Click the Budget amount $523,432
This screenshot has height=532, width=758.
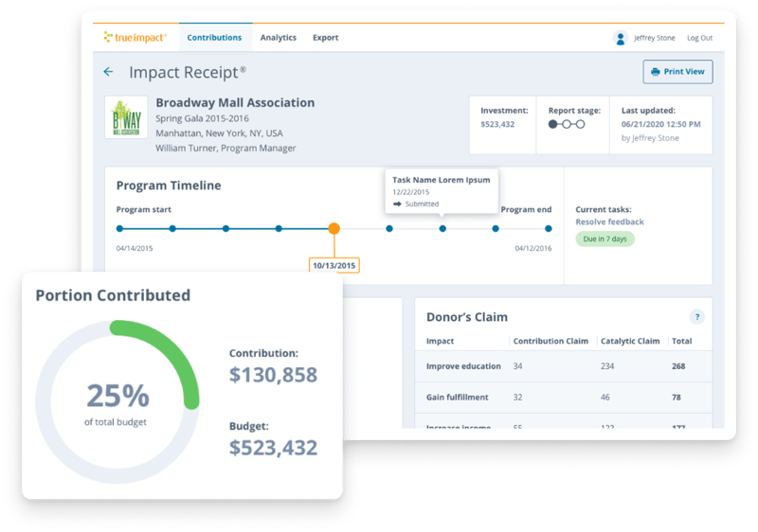click(x=273, y=448)
